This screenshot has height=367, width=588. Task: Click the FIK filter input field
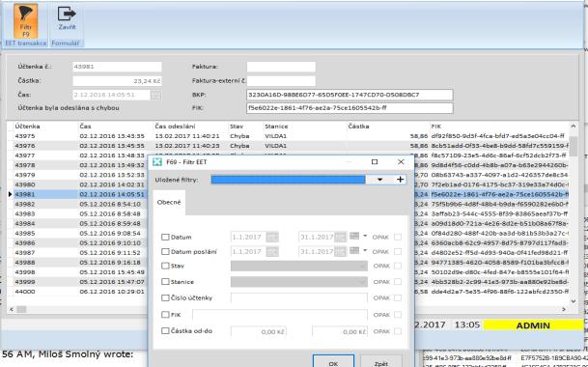[280, 315]
